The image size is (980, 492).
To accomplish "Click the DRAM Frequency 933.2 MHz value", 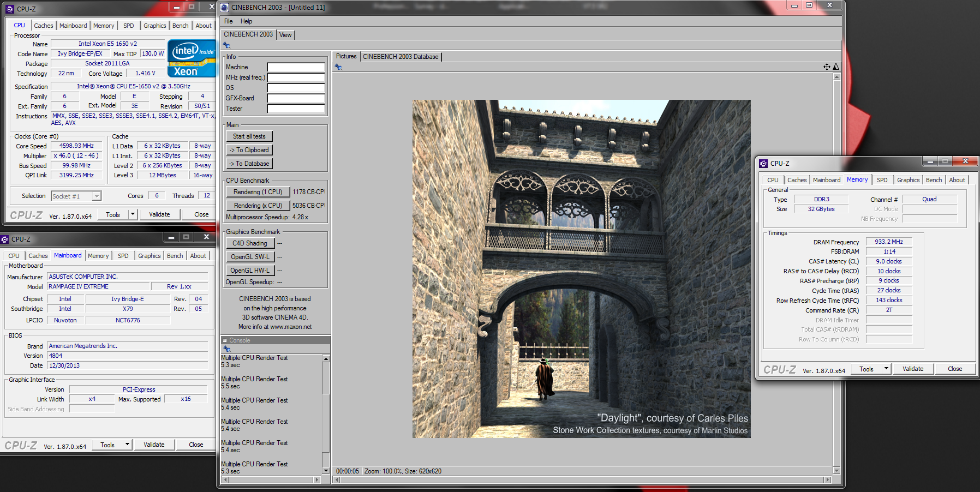I will click(x=889, y=242).
